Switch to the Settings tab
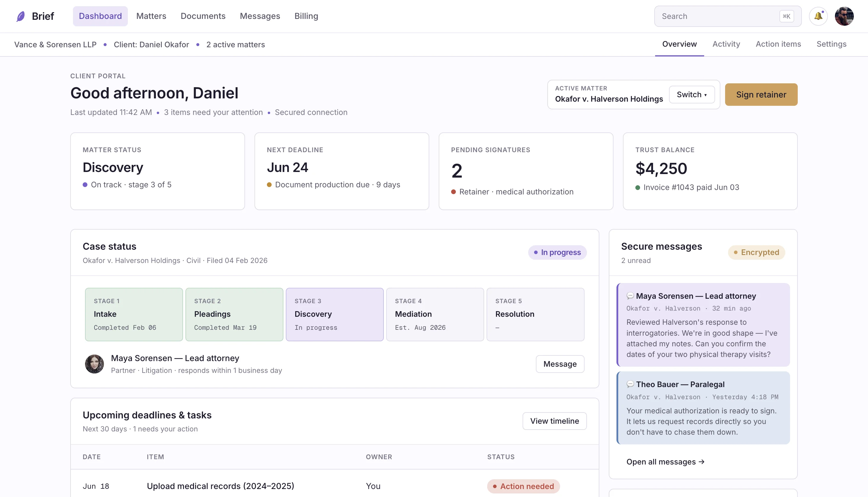Viewport: 868px width, 497px height. click(x=831, y=44)
